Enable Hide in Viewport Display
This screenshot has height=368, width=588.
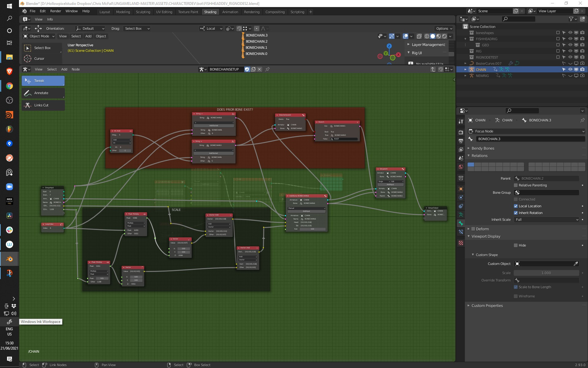516,245
